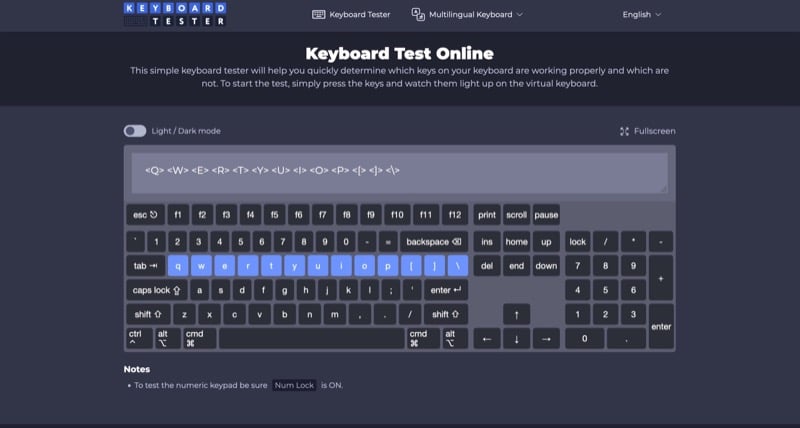Click the print key
The height and width of the screenshot is (428, 800).
(487, 215)
